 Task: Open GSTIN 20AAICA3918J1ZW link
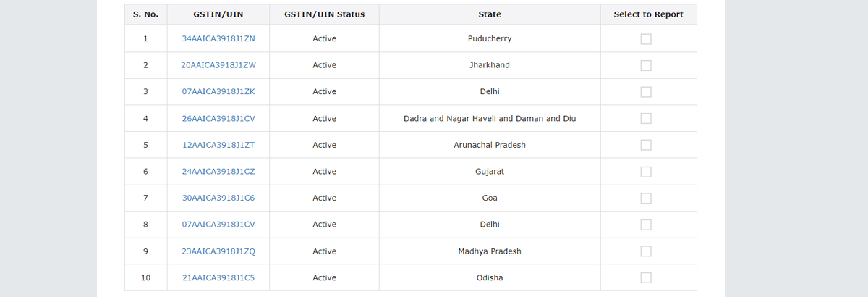click(218, 65)
